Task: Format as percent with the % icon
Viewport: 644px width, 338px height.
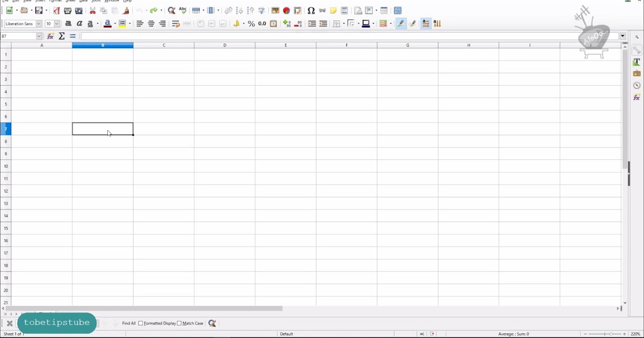Action: (251, 24)
